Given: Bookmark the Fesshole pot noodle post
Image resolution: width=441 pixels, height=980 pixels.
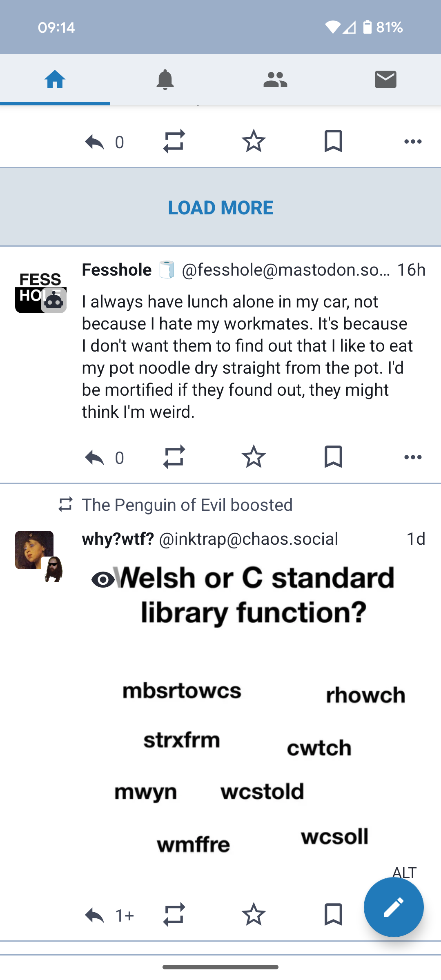Looking at the screenshot, I should [333, 457].
